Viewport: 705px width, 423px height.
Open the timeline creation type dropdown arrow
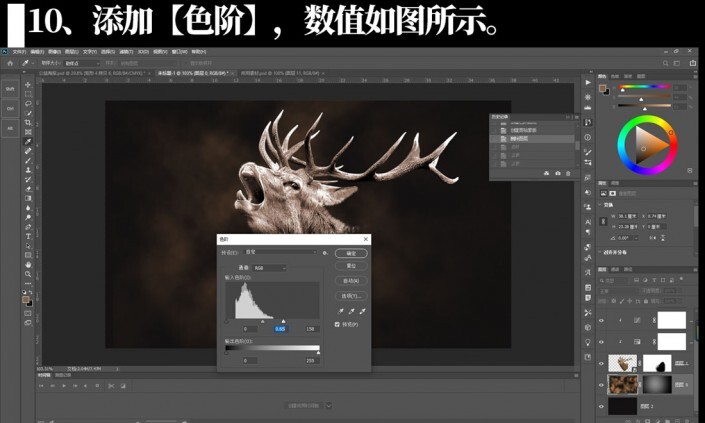pyautogui.click(x=329, y=405)
